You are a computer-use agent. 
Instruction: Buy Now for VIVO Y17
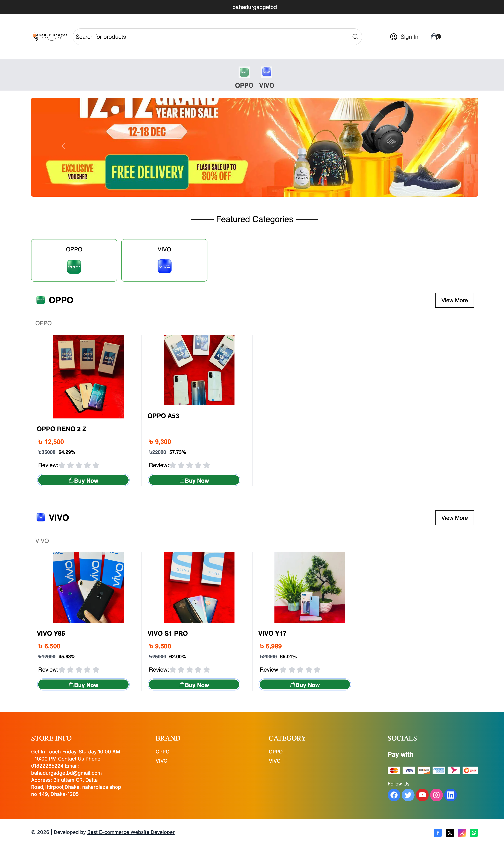[x=305, y=684]
